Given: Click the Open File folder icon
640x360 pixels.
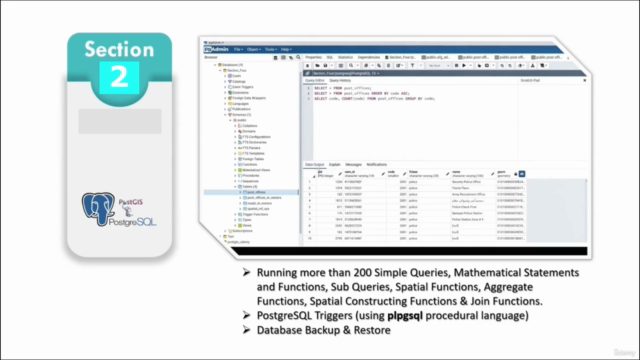Looking at the screenshot, I should pyautogui.click(x=317, y=66).
